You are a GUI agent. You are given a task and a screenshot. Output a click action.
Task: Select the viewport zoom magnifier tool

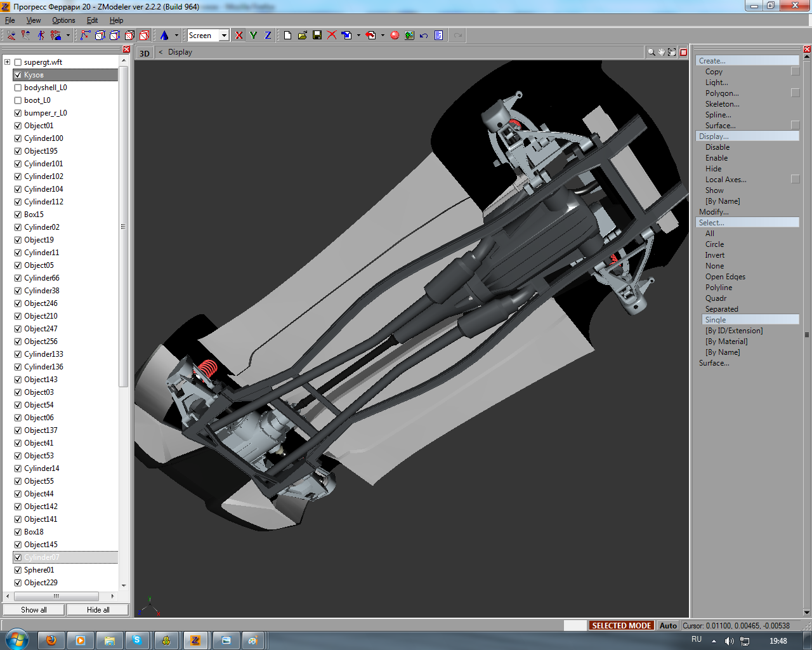(652, 52)
